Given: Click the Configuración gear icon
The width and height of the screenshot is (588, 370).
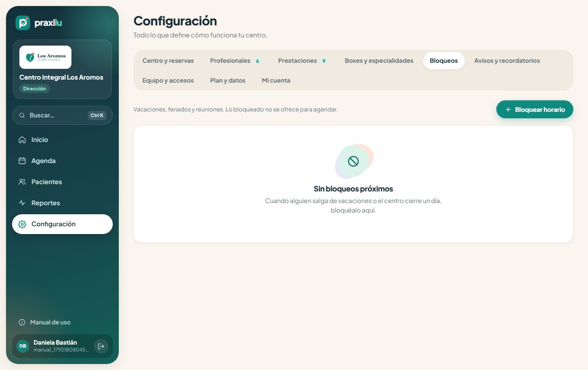Looking at the screenshot, I should click(22, 224).
